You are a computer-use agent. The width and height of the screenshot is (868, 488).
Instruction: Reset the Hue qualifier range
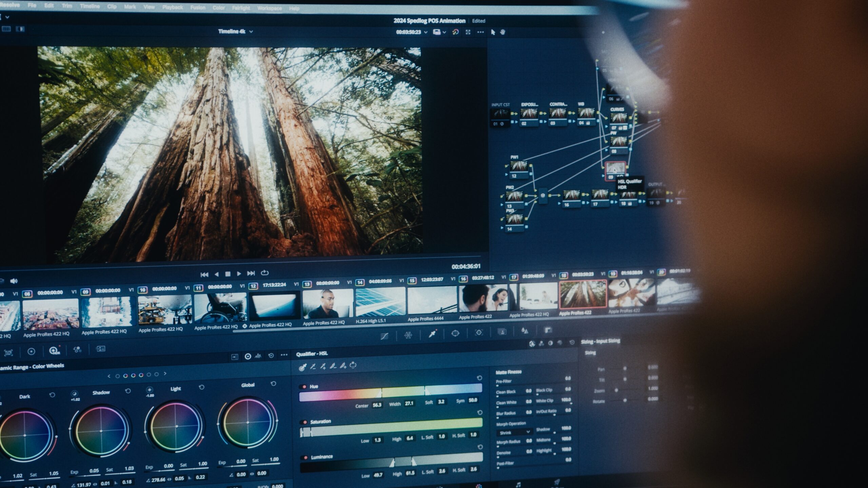tap(479, 378)
